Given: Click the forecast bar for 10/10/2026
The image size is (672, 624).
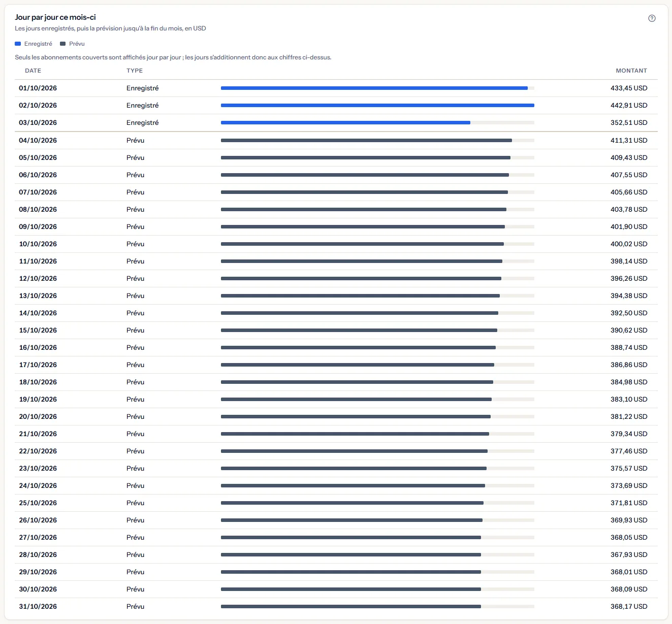Looking at the screenshot, I should pyautogui.click(x=362, y=244).
